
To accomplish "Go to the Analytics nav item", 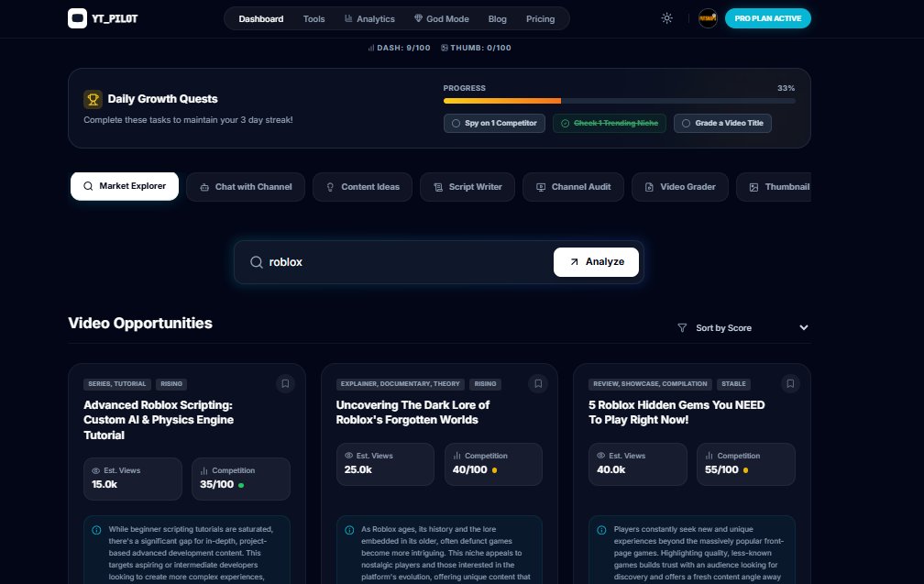I will pyautogui.click(x=369, y=19).
